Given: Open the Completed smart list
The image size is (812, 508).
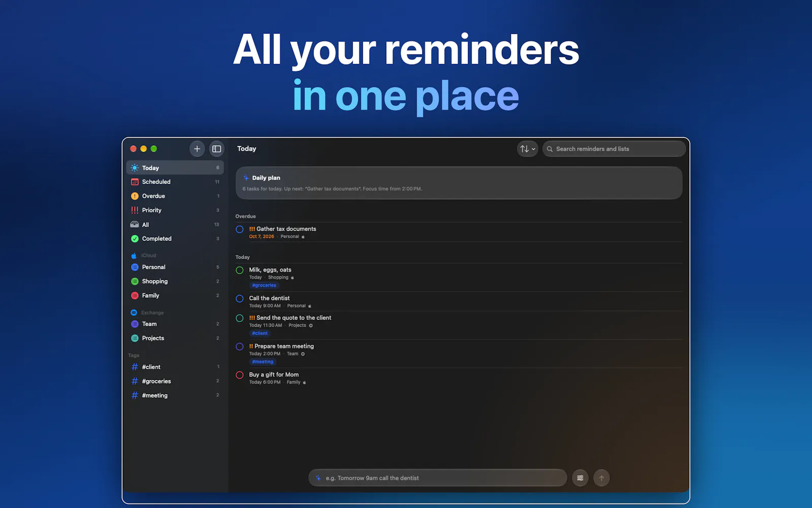Looking at the screenshot, I should click(175, 239).
